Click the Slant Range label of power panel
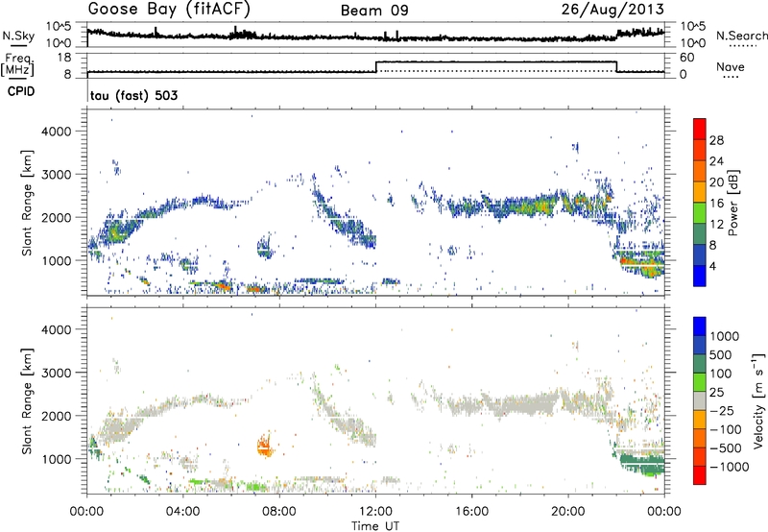Image resolution: width=768 pixels, height=532 pixels. coord(27,203)
